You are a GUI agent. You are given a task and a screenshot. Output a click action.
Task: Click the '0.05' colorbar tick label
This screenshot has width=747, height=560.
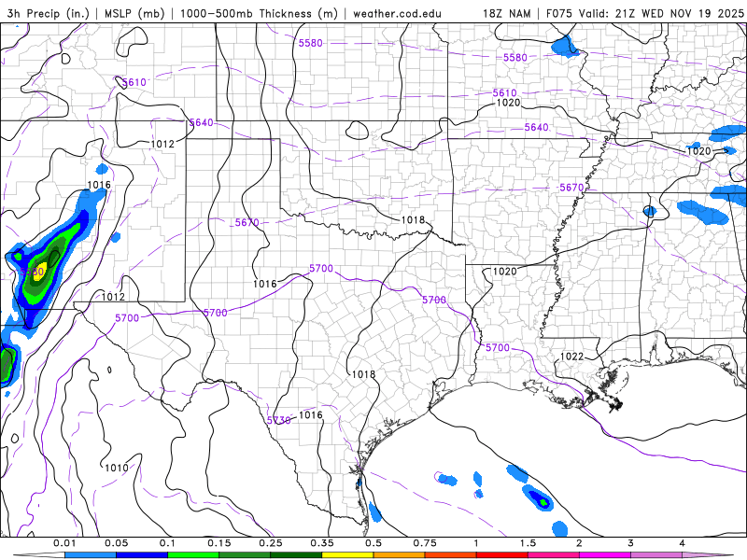point(116,543)
